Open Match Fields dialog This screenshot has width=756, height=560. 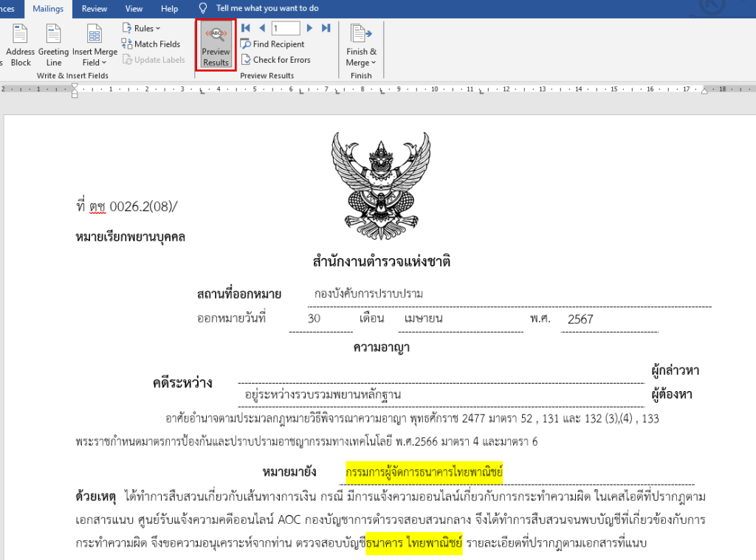click(x=151, y=44)
